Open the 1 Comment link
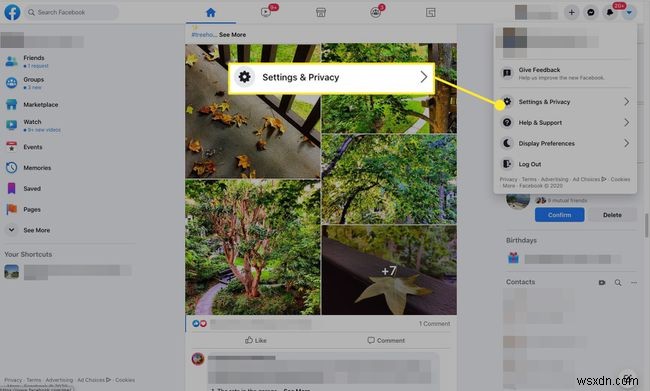Screen dimensions: 650x391 [x=434, y=324]
